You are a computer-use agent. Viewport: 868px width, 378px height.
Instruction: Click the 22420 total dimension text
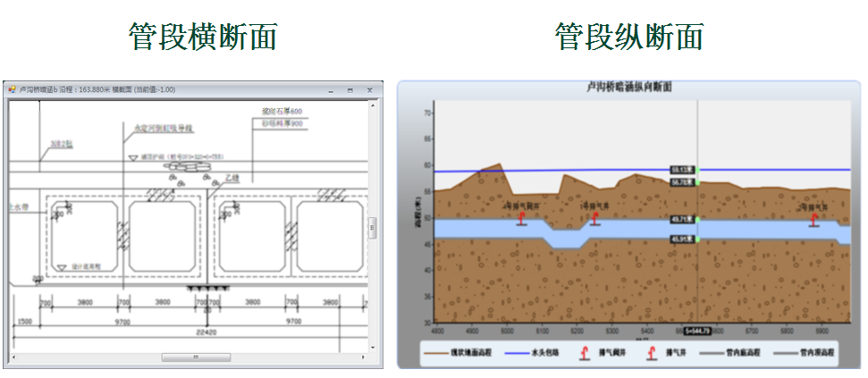click(x=205, y=332)
